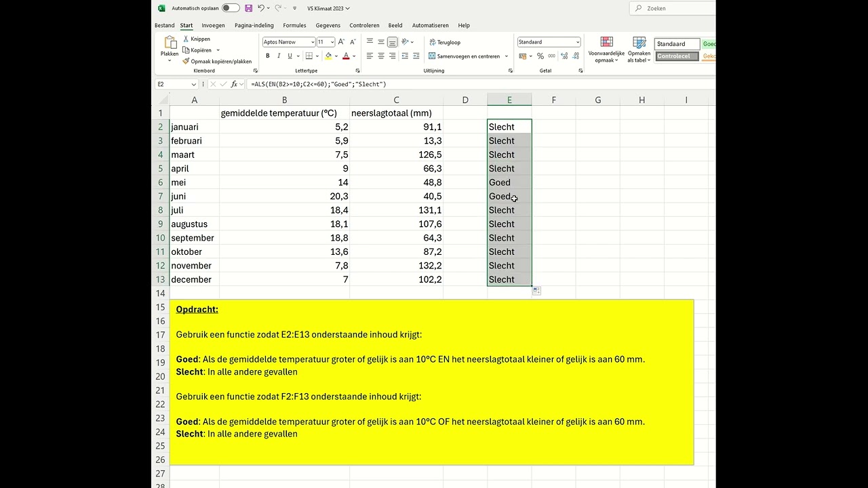This screenshot has height=488, width=868.
Task: Switch to the Pagina-indeling tab
Action: [254, 25]
